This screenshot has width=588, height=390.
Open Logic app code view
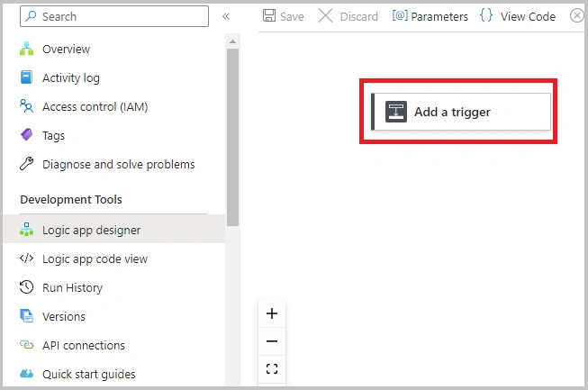click(95, 259)
